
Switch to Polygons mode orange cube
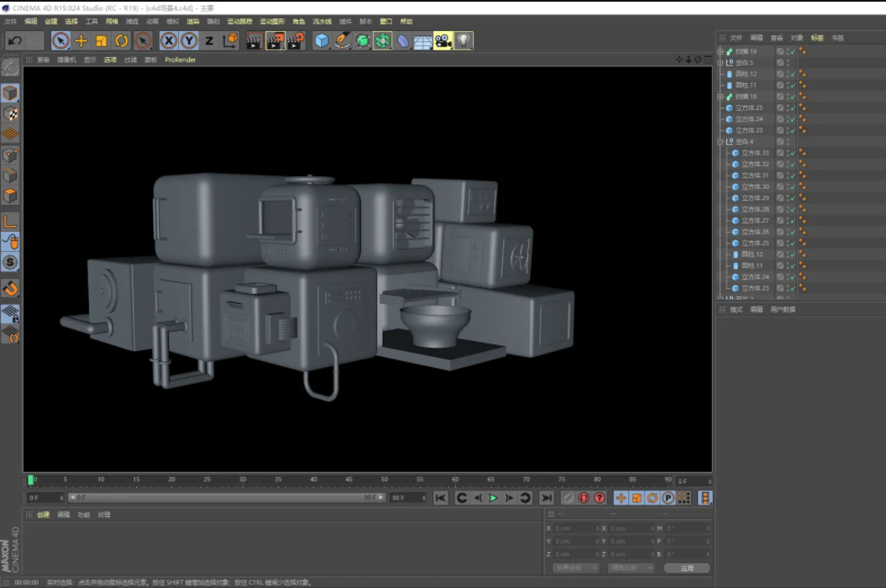tap(10, 196)
